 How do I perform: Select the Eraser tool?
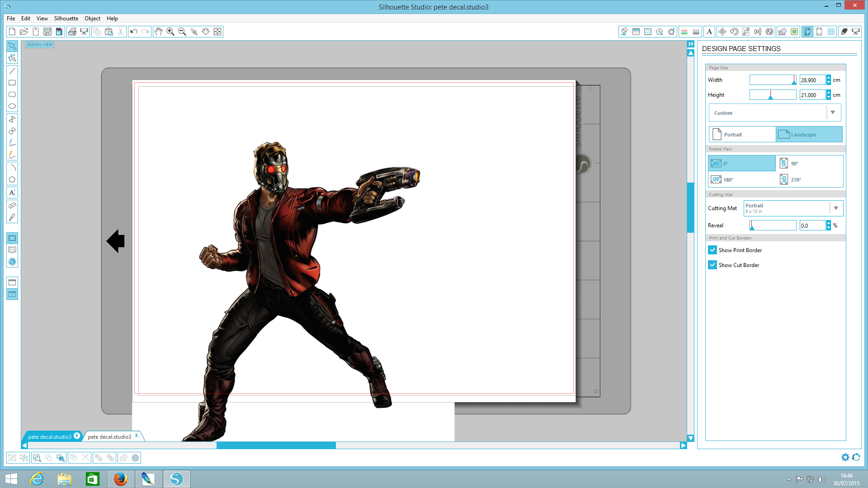(12, 206)
